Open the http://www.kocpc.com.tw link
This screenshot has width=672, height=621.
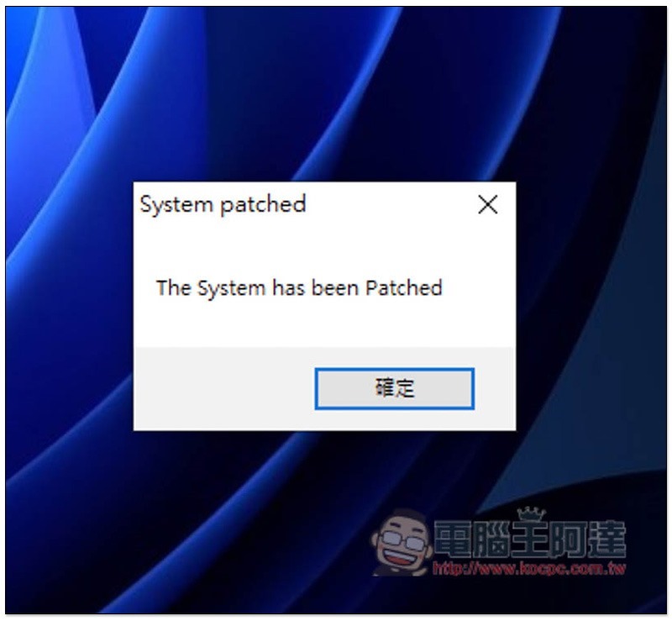click(x=529, y=569)
